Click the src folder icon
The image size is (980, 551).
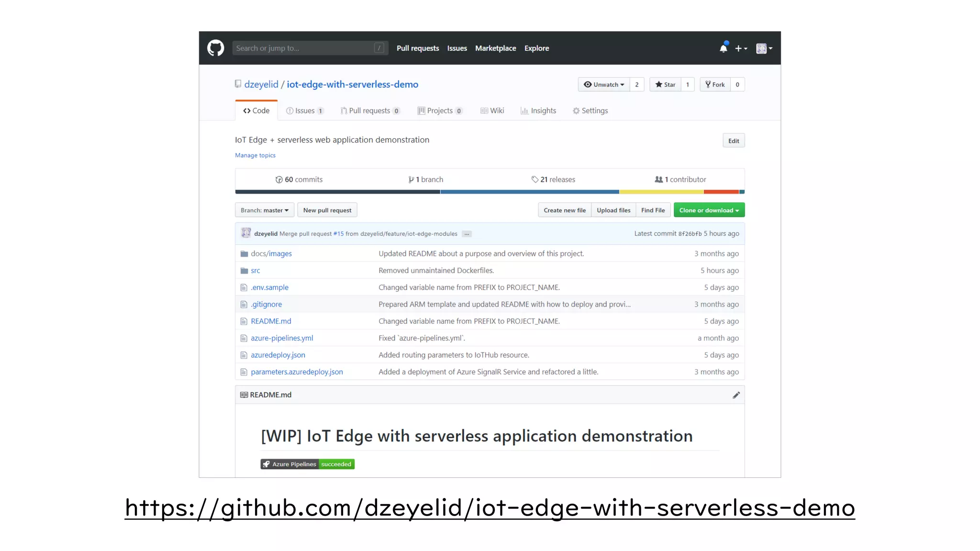244,271
